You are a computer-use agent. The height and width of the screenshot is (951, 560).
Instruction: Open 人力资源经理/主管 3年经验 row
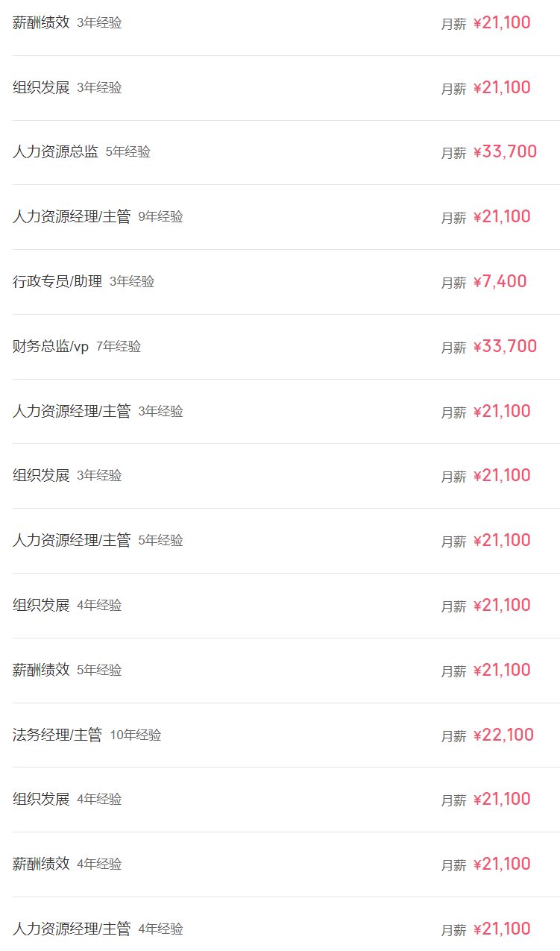tap(72, 412)
